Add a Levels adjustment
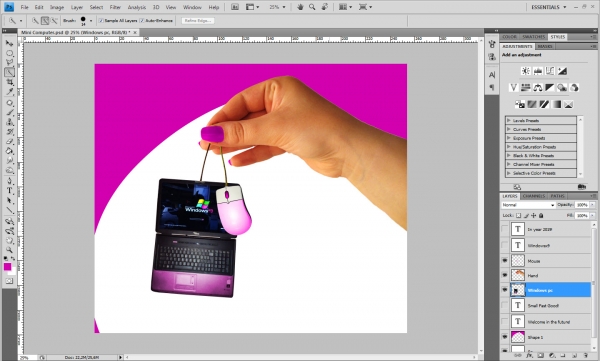The height and width of the screenshot is (361, 600). [x=538, y=71]
